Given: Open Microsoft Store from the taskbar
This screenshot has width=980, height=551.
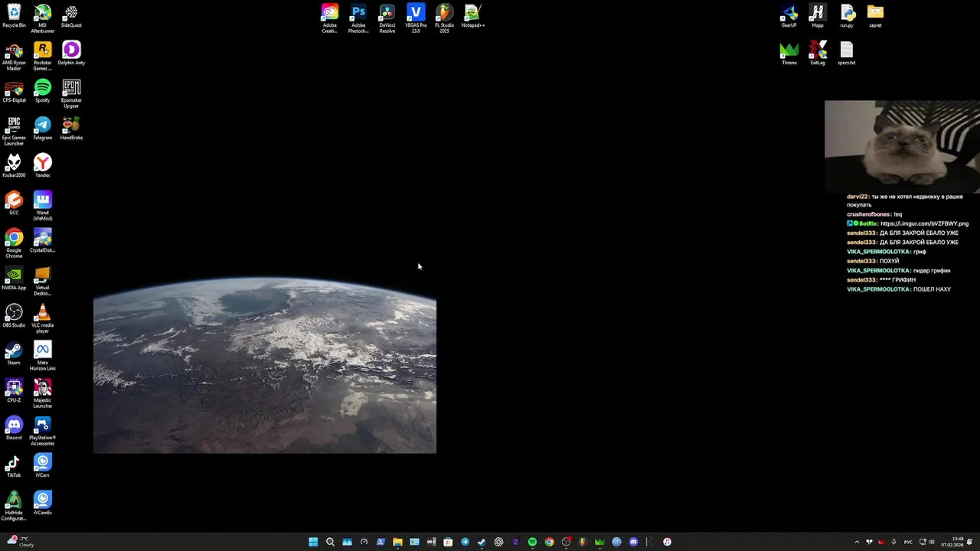Looking at the screenshot, I should [448, 542].
